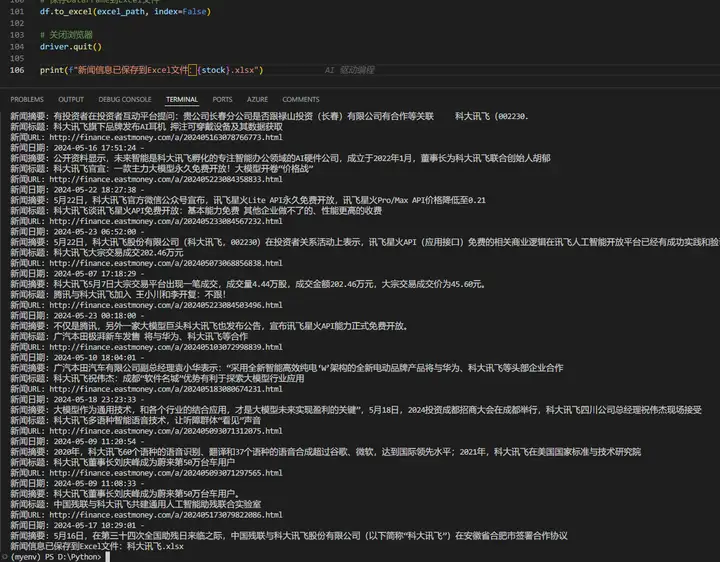Viewport: 720px width, 562px height.
Task: Click line number 104 in the gutter
Action: [17, 47]
